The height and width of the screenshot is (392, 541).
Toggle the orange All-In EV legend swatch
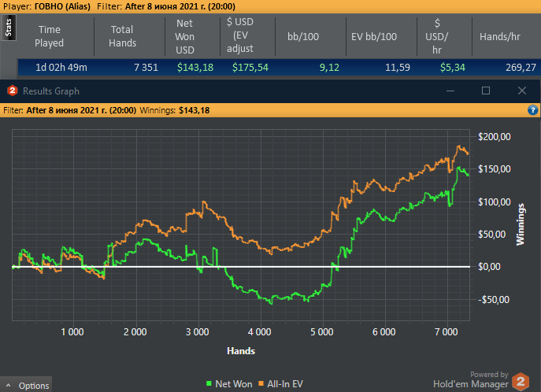(x=261, y=383)
